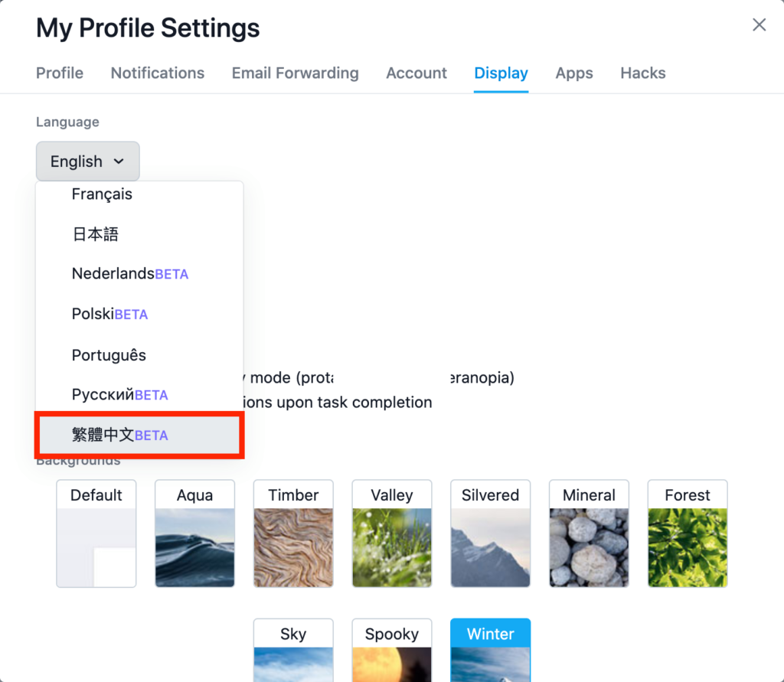Switch to the Profile tab

tap(60, 73)
